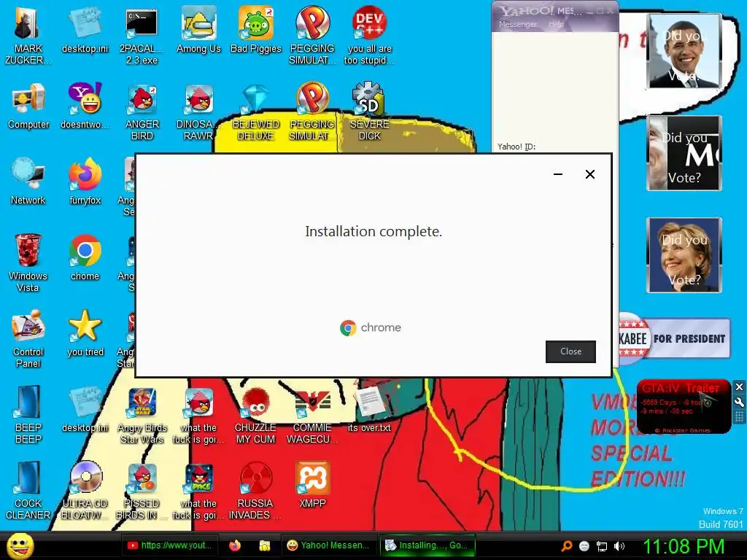Click the 11:08 PM clock
This screenshot has width=747, height=560.
point(683,546)
